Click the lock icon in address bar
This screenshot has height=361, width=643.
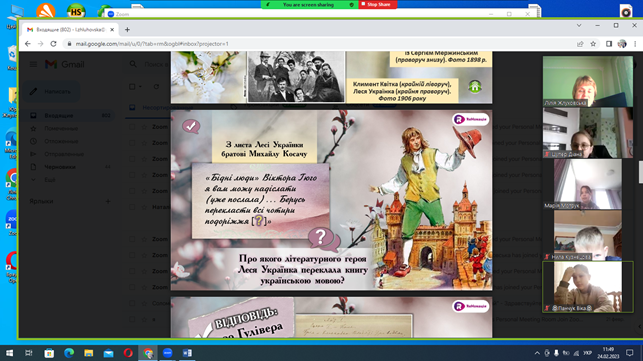(69, 43)
